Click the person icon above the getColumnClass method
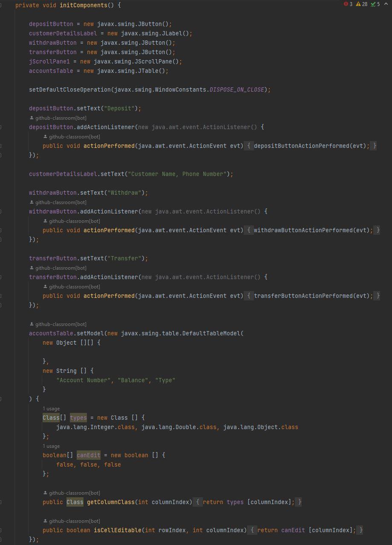 click(x=45, y=493)
